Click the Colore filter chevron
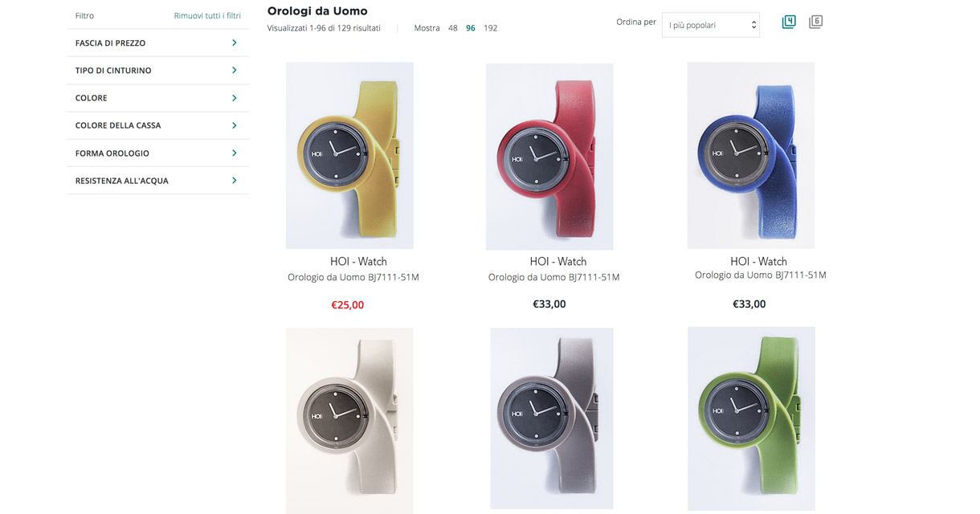Viewport: 980px width, 514px height. (234, 98)
